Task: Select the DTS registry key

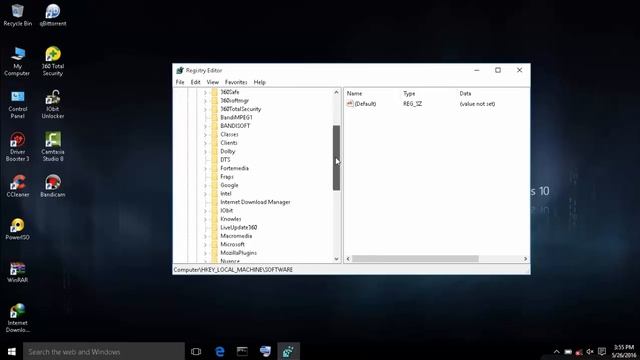Action: click(225, 160)
